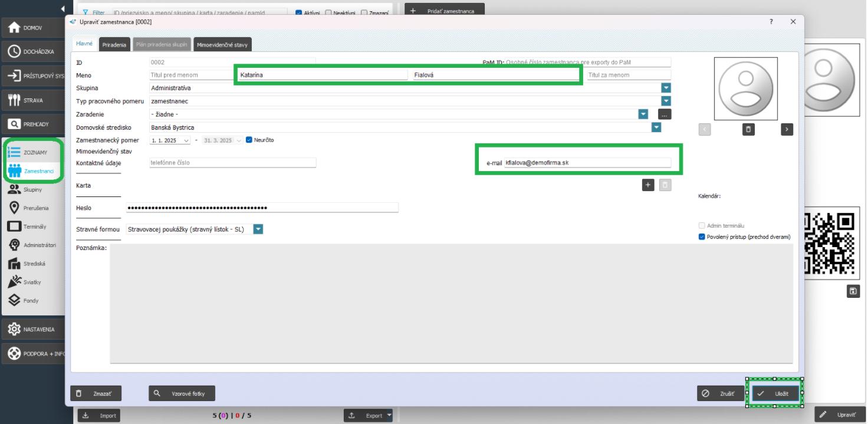Go to previous photo with left arrow
Viewport: 868px width, 424px height.
pos(705,130)
